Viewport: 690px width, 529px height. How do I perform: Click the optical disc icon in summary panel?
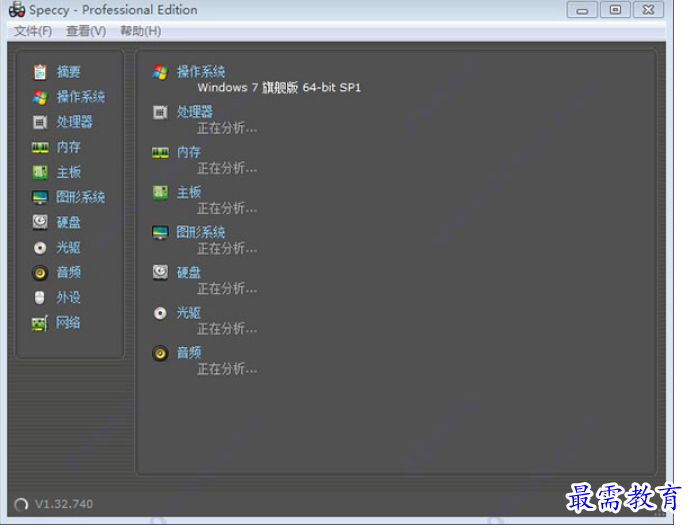[x=160, y=313]
